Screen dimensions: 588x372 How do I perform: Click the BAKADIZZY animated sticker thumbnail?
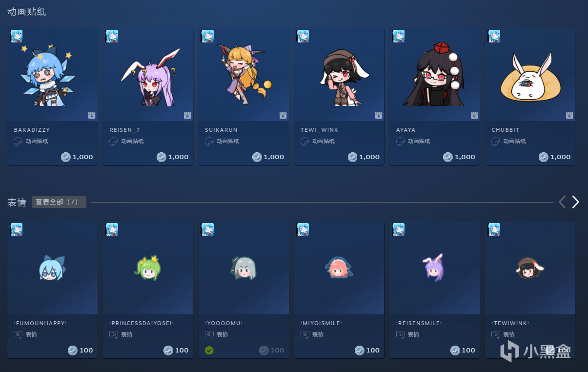pyautogui.click(x=52, y=75)
